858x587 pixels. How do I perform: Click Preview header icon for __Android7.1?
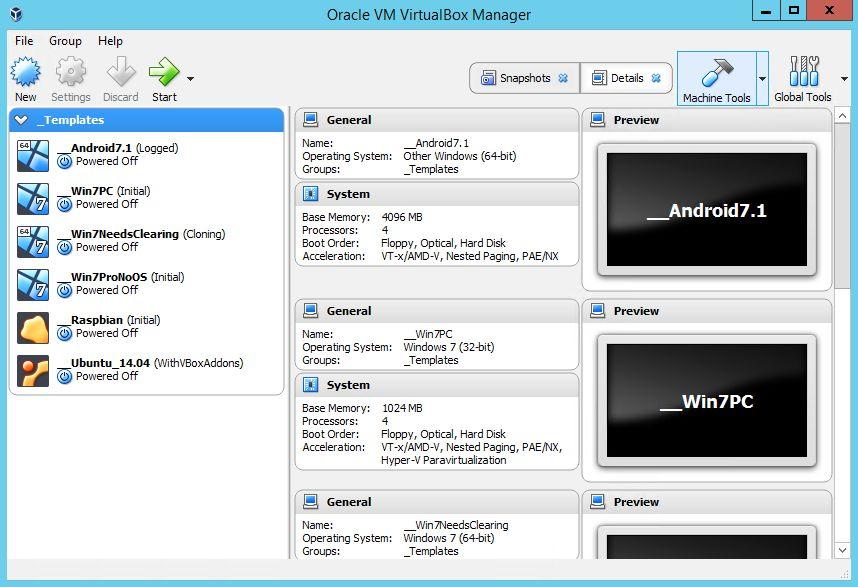pyautogui.click(x=598, y=119)
